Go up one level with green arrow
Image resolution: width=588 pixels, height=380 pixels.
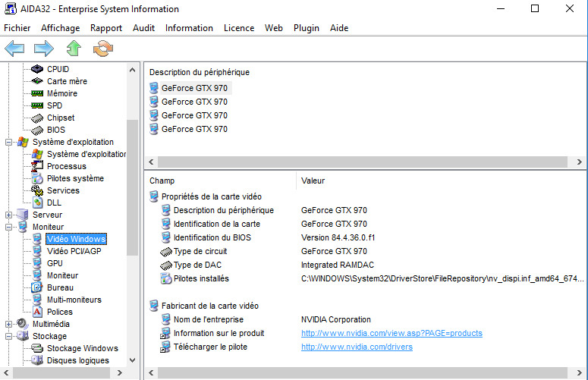[73, 49]
